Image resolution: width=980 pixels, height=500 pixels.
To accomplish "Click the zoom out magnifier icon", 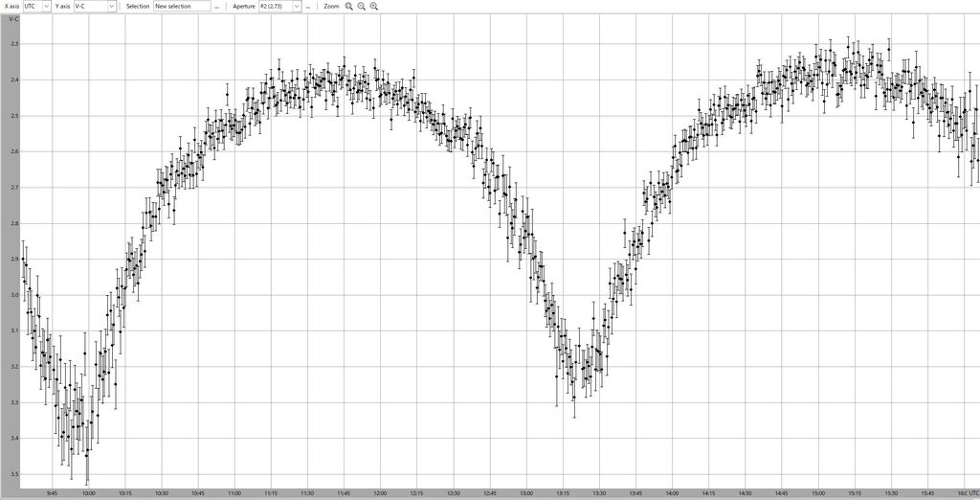I will [361, 6].
